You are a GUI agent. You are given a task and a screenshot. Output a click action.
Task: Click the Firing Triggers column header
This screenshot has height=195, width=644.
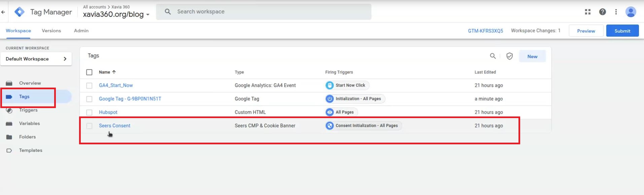pyautogui.click(x=339, y=72)
